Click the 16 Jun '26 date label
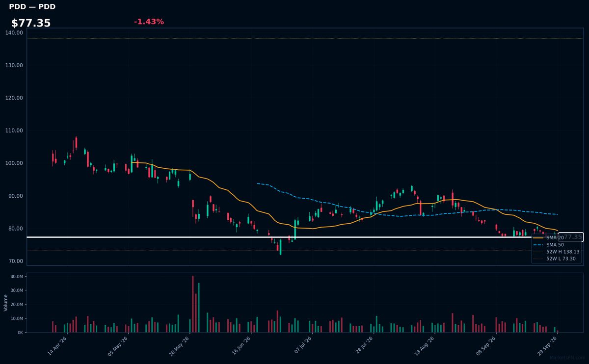589x364 pixels. click(x=241, y=346)
